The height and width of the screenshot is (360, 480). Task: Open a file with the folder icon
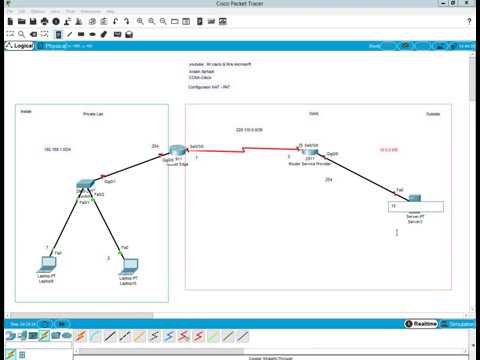(x=22, y=22)
